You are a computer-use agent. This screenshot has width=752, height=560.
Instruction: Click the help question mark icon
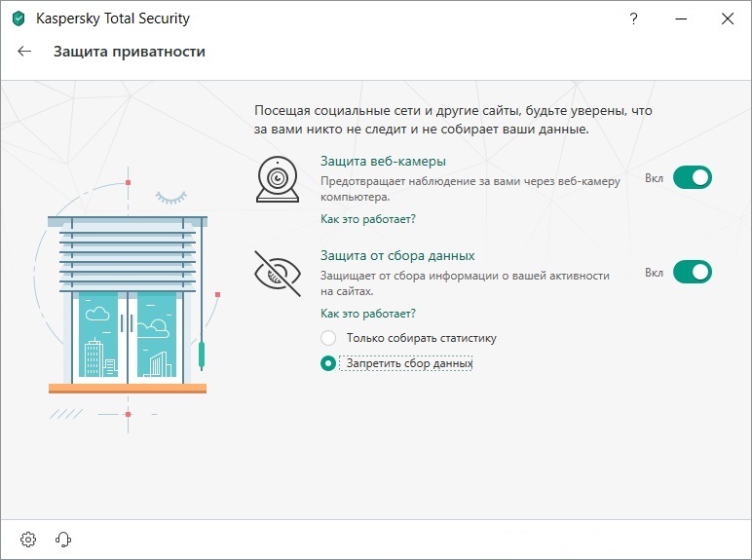coord(634,19)
